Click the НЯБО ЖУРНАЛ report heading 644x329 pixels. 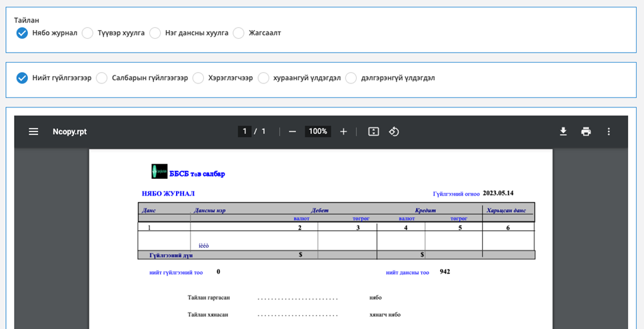(169, 194)
